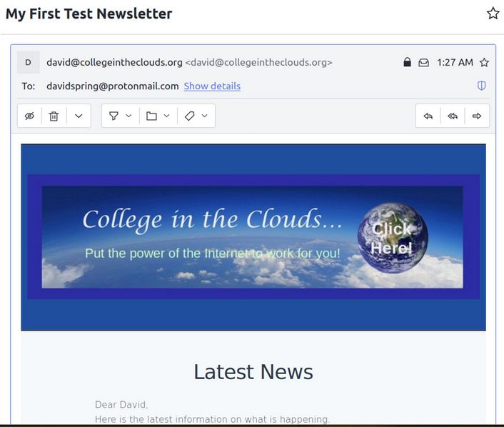Click the lock encryption icon
504x427 pixels.
pyautogui.click(x=408, y=63)
